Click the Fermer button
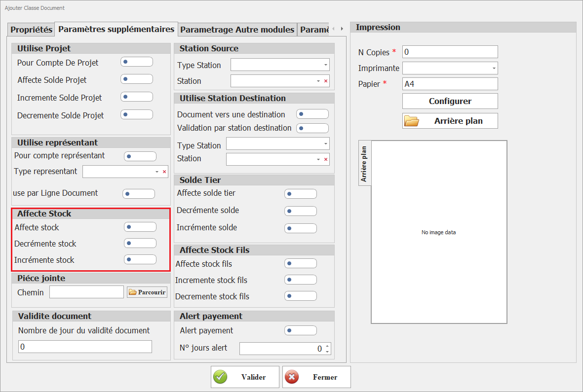The height and width of the screenshot is (392, 583). 316,377
